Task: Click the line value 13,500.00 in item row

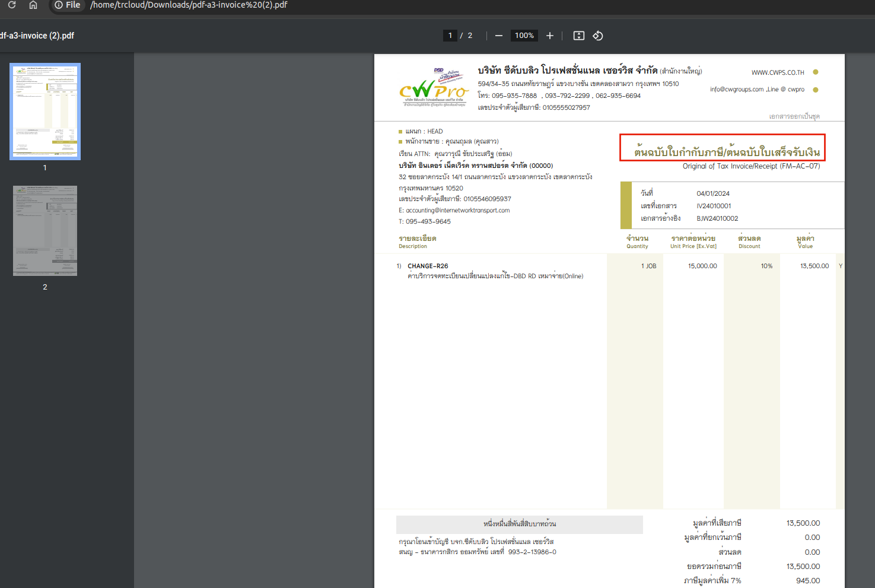Action: (814, 266)
